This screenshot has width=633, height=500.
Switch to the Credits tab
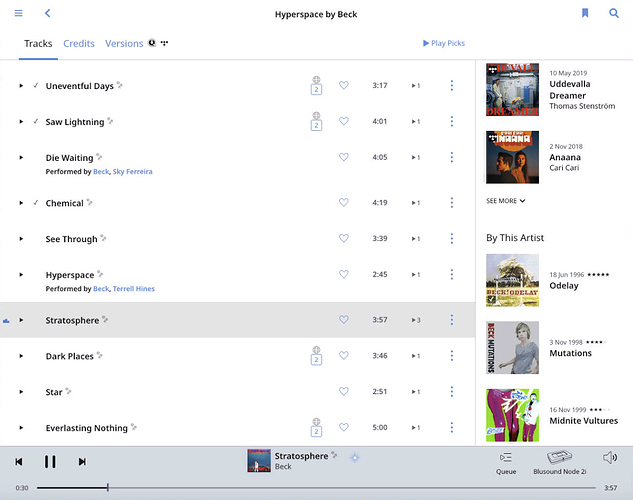pos(79,44)
